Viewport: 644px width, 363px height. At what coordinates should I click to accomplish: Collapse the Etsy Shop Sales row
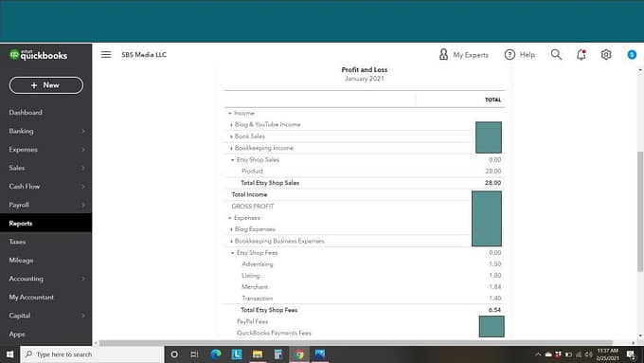coord(232,159)
